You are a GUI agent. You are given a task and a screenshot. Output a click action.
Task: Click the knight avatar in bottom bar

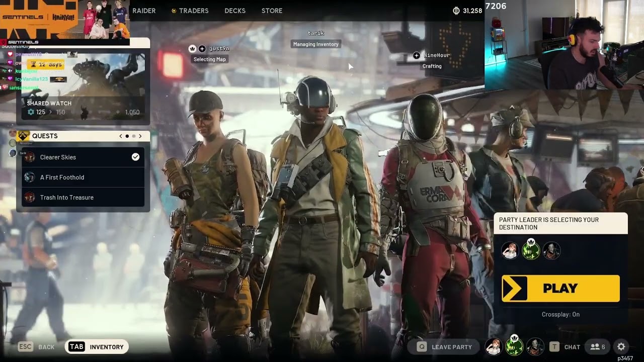[x=535, y=347]
